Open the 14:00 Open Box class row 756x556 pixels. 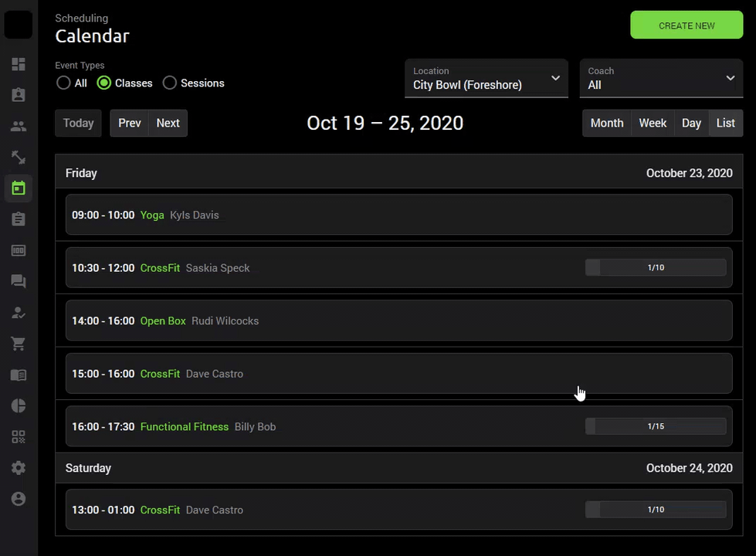tap(398, 320)
